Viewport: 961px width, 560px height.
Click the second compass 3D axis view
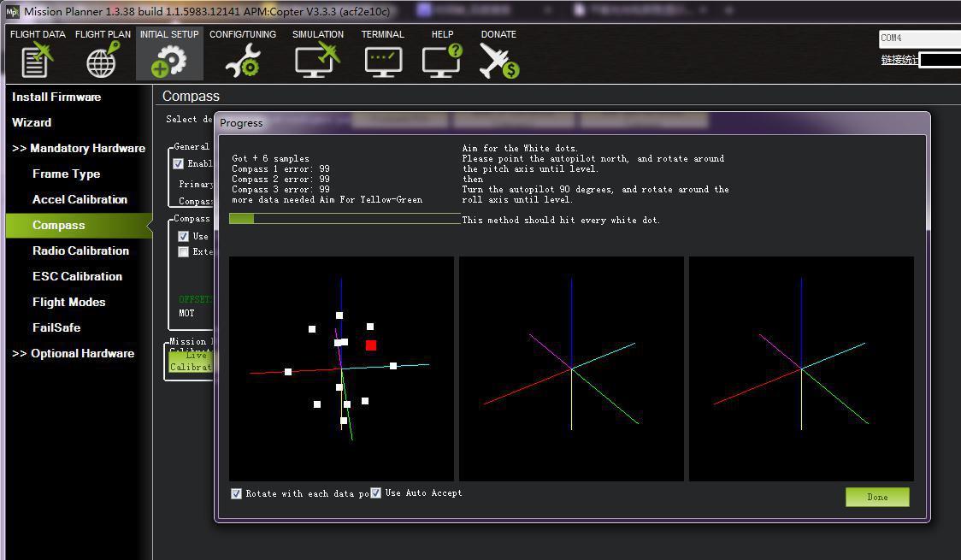coord(571,368)
